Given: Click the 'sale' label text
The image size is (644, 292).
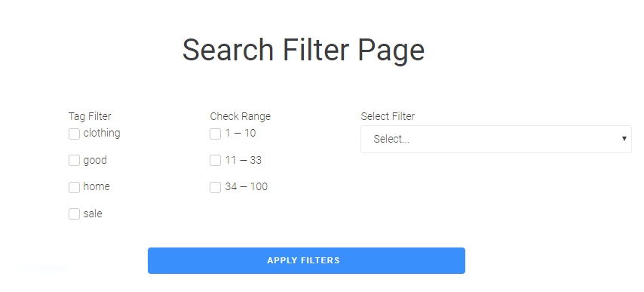Looking at the screenshot, I should [93, 214].
